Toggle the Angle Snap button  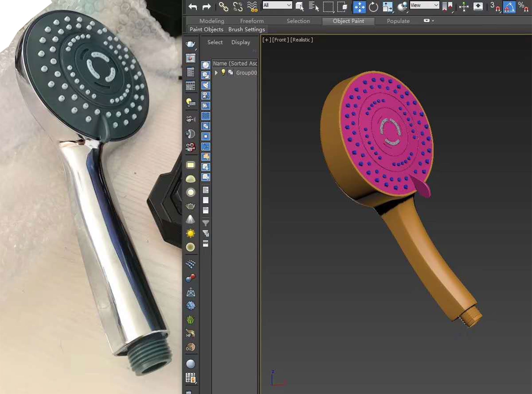click(509, 6)
